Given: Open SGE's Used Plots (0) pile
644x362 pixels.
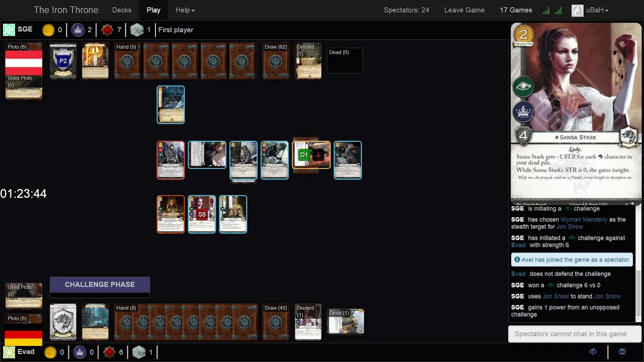Looking at the screenshot, I should click(24, 87).
